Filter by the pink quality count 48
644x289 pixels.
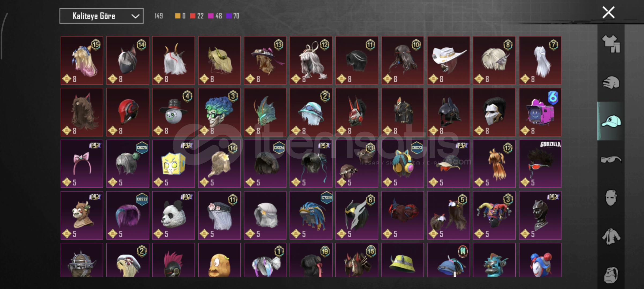click(218, 16)
